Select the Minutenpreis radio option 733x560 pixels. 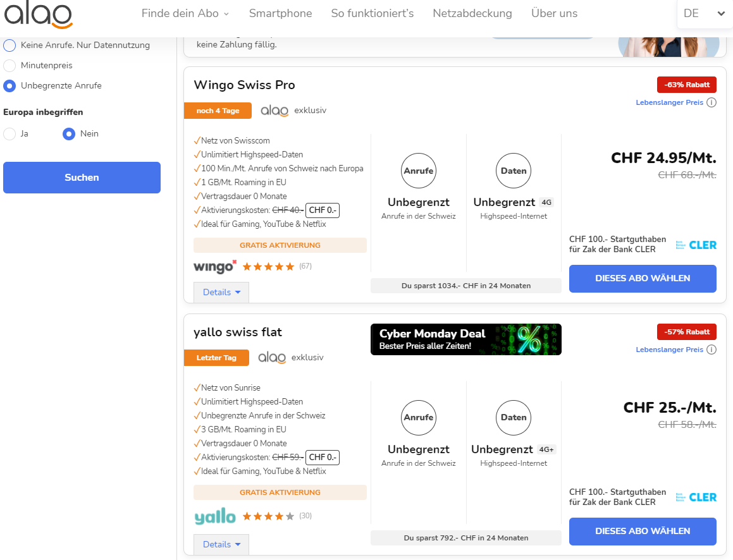(x=10, y=65)
